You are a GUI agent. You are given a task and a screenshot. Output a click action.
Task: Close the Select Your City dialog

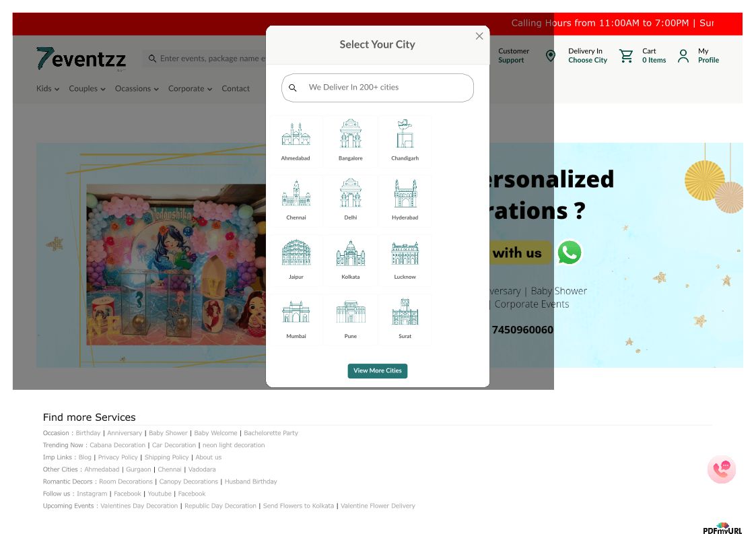click(479, 36)
